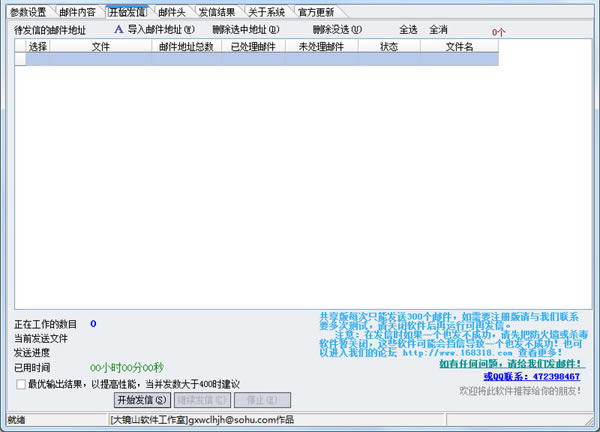Select the 邮件头 tab
600x432 pixels.
tap(171, 12)
